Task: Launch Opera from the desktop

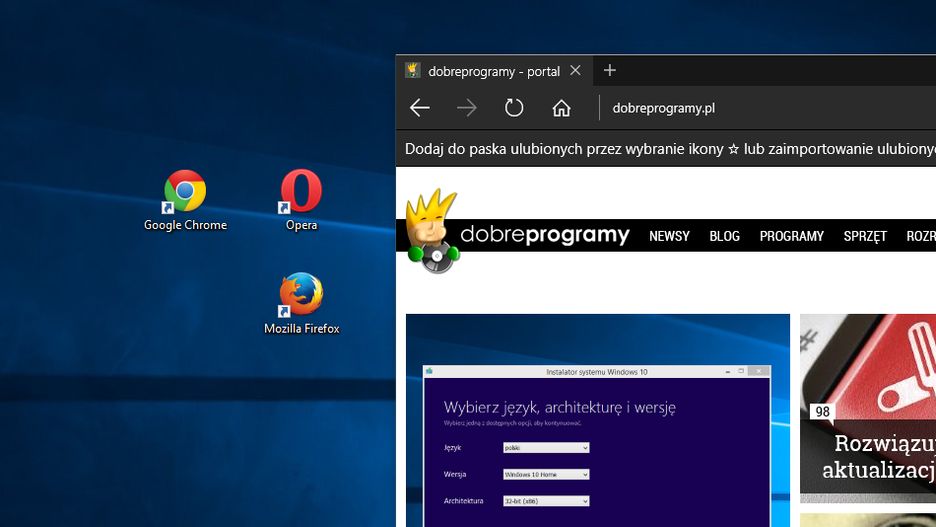Action: [301, 201]
